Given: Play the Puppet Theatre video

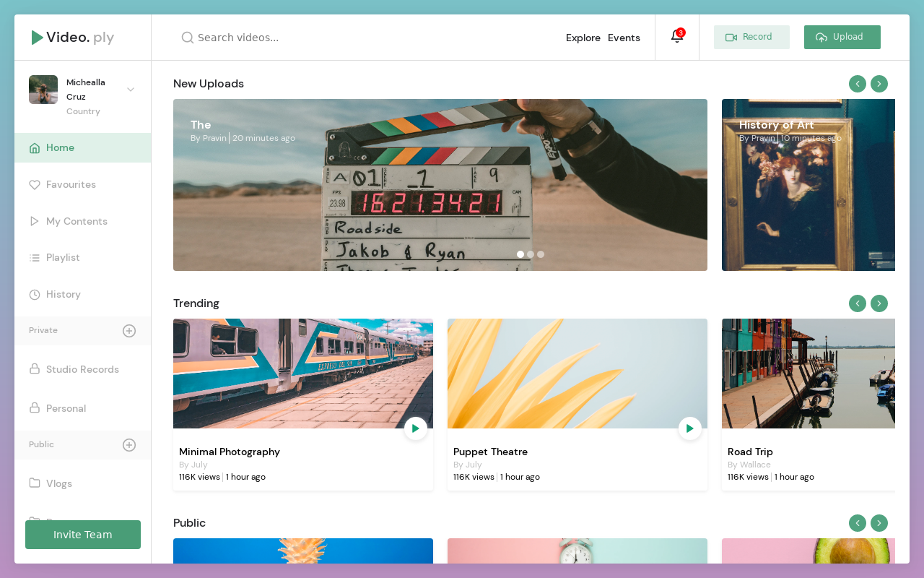Looking at the screenshot, I should click(x=689, y=428).
